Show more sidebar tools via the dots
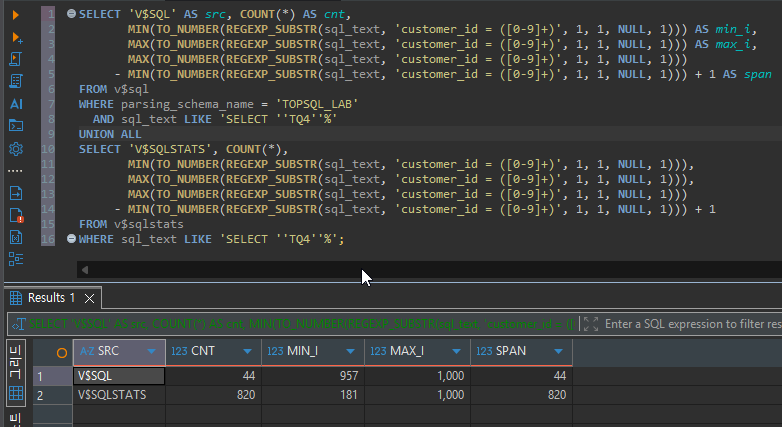Viewport: 782px width, 427px height. click(15, 171)
